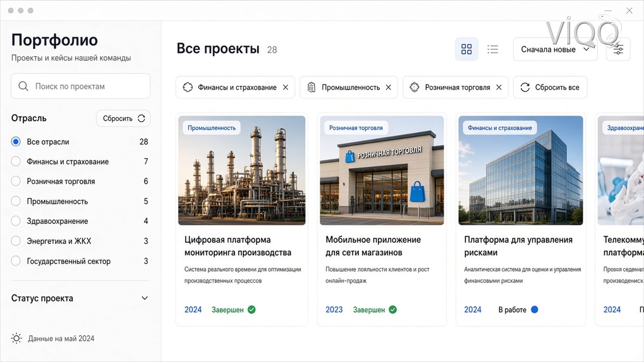Open the retail store photo thumbnail

(382, 170)
